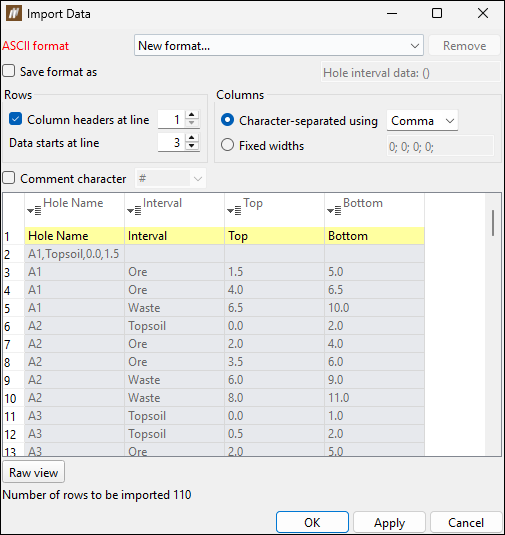
Task: Click the Apply button
Action: tap(389, 522)
